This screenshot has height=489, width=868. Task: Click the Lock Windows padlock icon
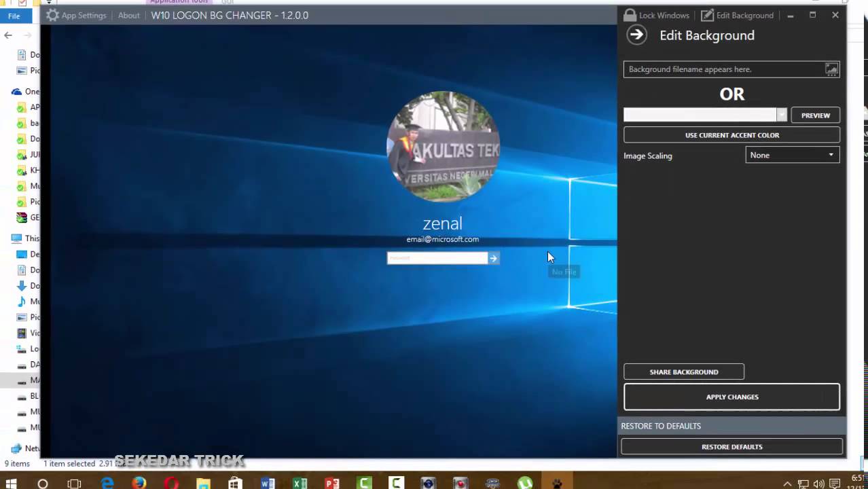tap(630, 15)
